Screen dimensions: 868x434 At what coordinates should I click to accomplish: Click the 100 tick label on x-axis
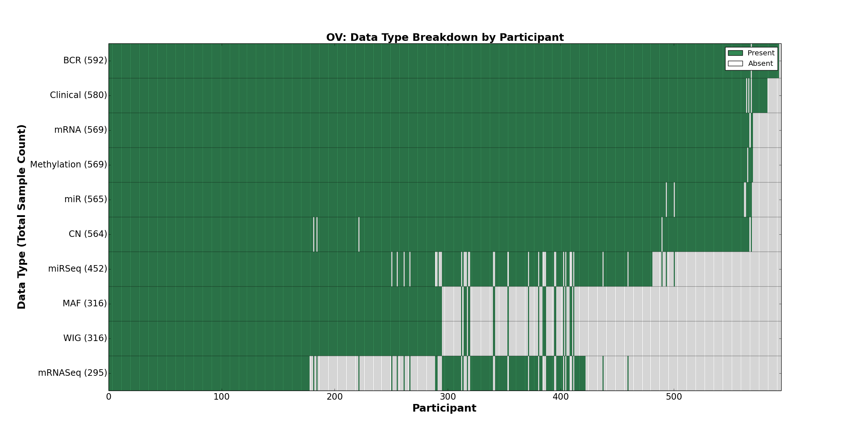(x=221, y=397)
